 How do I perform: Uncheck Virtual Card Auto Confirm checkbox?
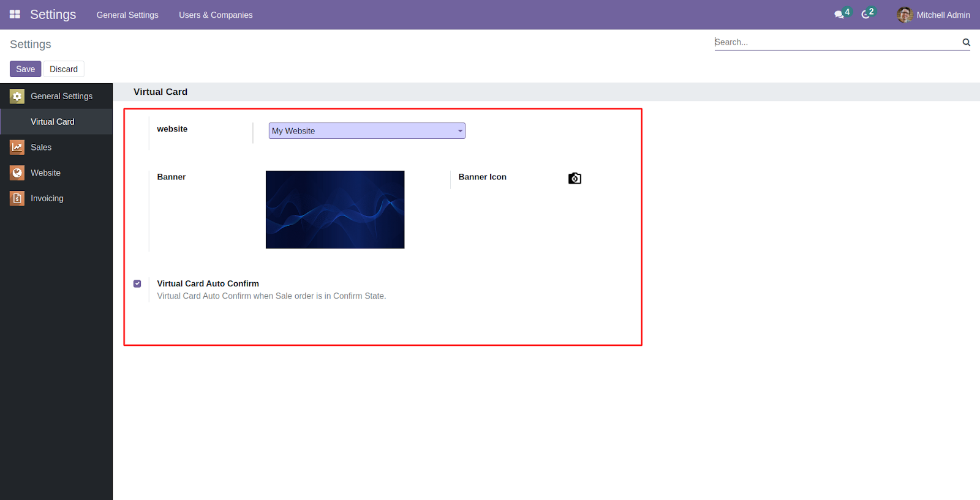(137, 283)
